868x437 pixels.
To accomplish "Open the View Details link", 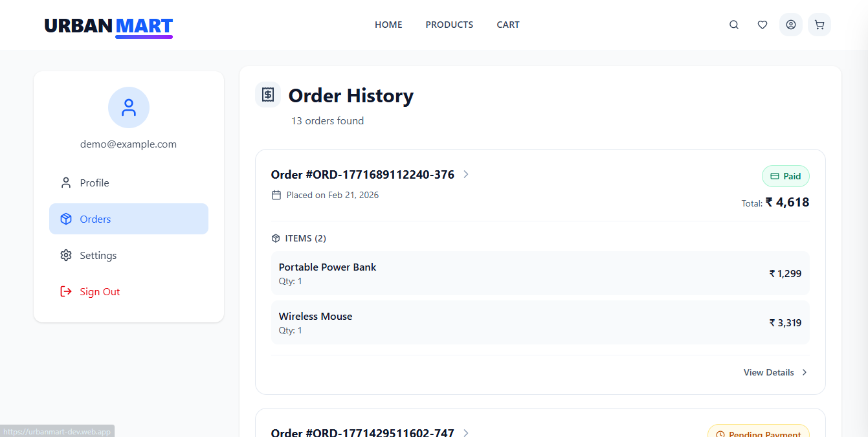I will 769,372.
